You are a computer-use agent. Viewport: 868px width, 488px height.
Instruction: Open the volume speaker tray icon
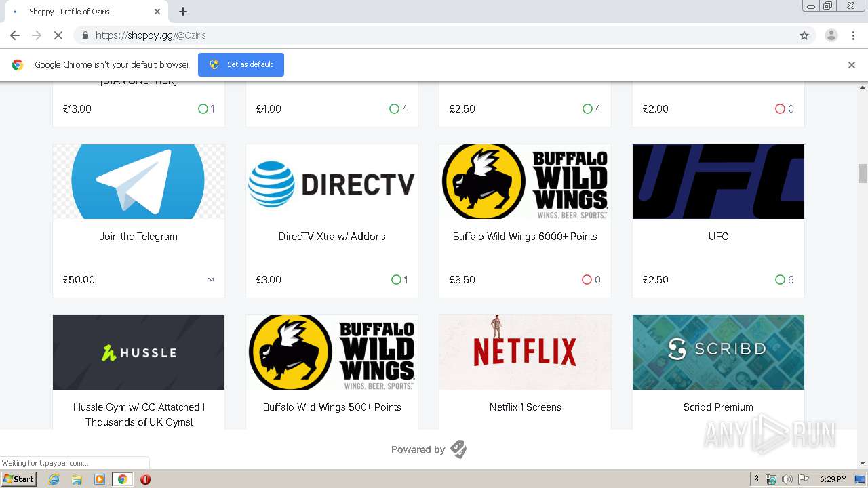(x=787, y=479)
